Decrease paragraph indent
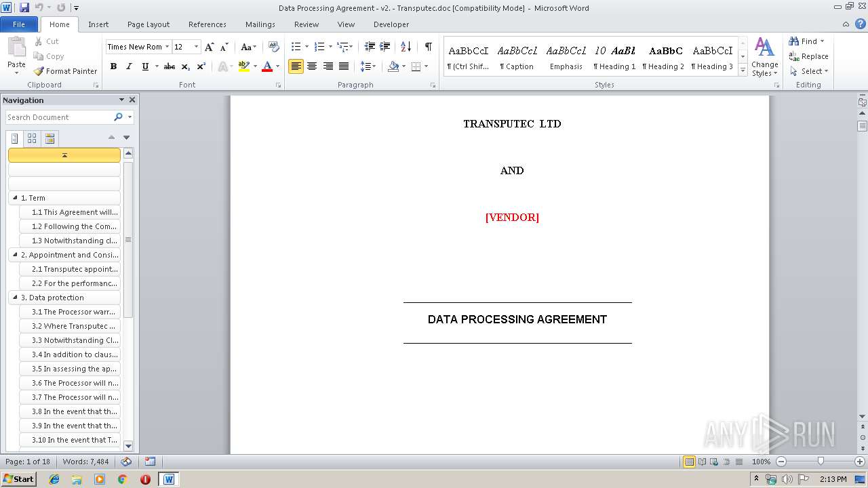The height and width of the screenshot is (488, 868). point(370,47)
